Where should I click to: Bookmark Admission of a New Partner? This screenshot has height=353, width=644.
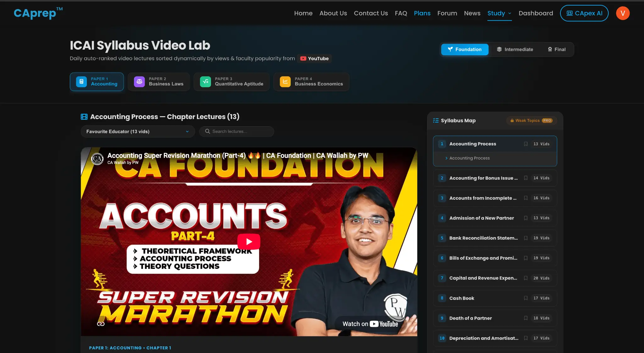526,218
